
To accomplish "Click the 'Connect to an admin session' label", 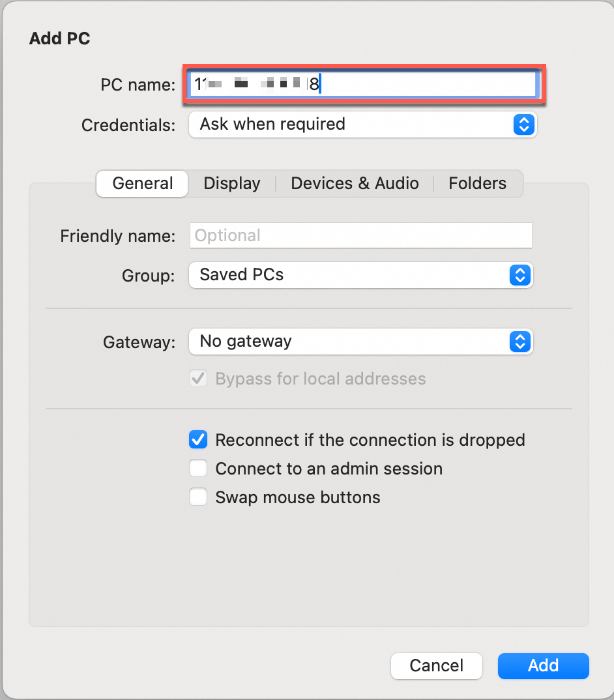I will pos(329,469).
